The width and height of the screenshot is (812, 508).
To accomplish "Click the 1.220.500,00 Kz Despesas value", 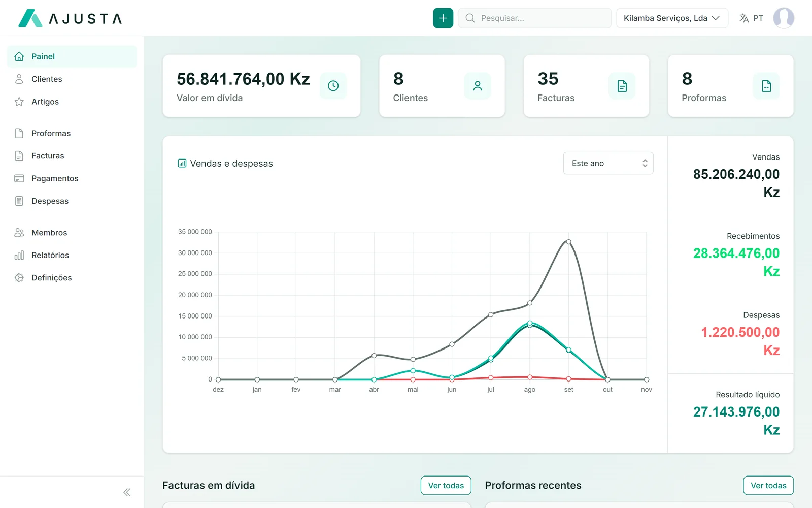I will pyautogui.click(x=740, y=341).
